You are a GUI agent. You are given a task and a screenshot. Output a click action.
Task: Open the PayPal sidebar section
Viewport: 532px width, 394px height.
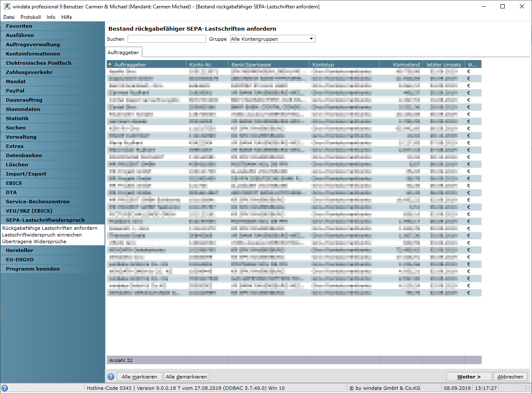tap(52, 91)
